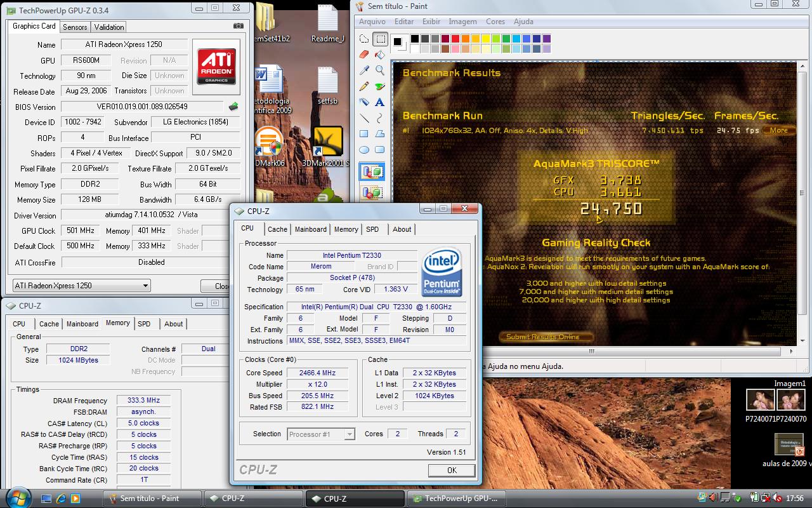Click the DRAM Frequency 333.3 MHz value

point(143,401)
